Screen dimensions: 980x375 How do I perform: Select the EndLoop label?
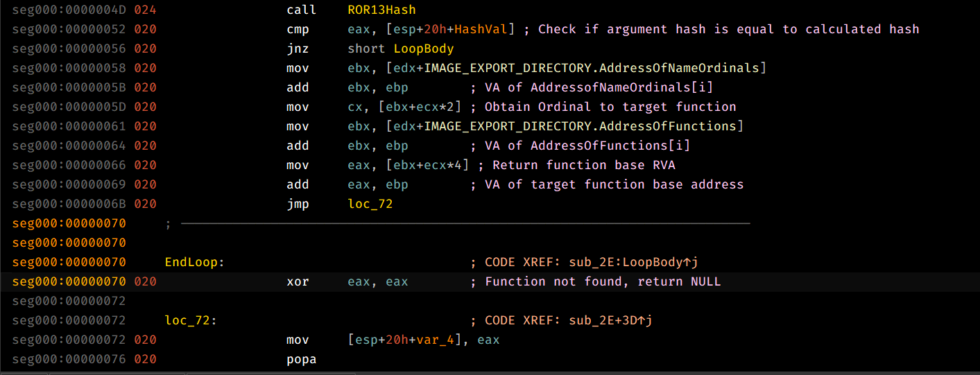point(192,262)
